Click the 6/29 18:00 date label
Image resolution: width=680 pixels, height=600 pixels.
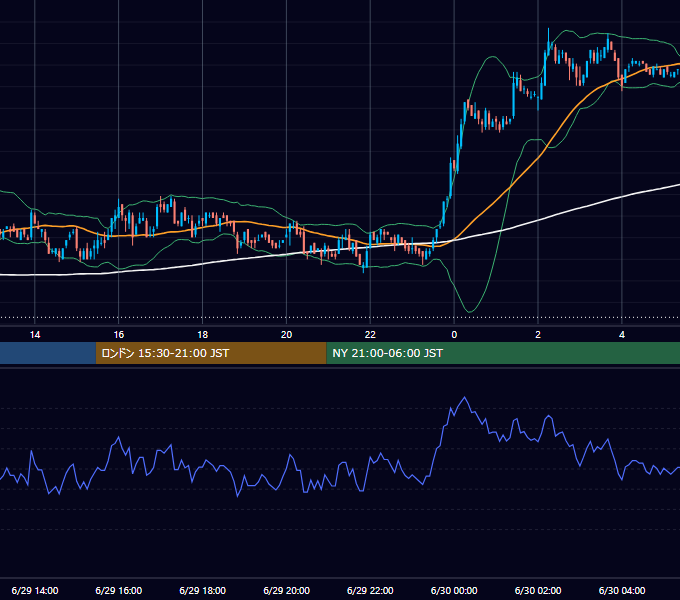(203, 590)
